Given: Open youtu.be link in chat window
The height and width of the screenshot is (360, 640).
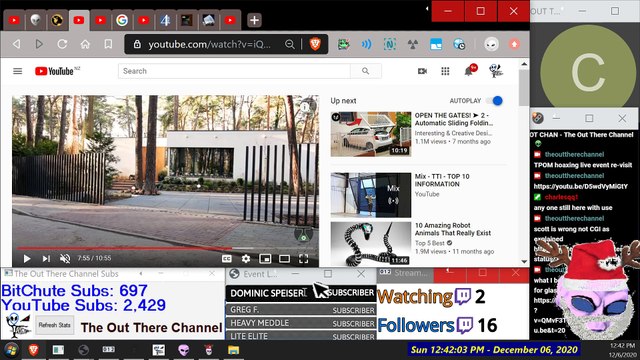Looking at the screenshot, I should click(580, 187).
